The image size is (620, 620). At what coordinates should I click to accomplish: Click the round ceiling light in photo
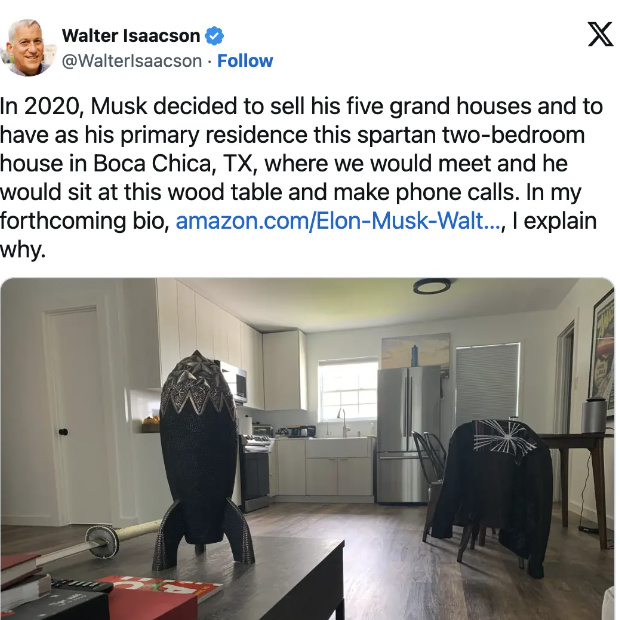(x=432, y=285)
